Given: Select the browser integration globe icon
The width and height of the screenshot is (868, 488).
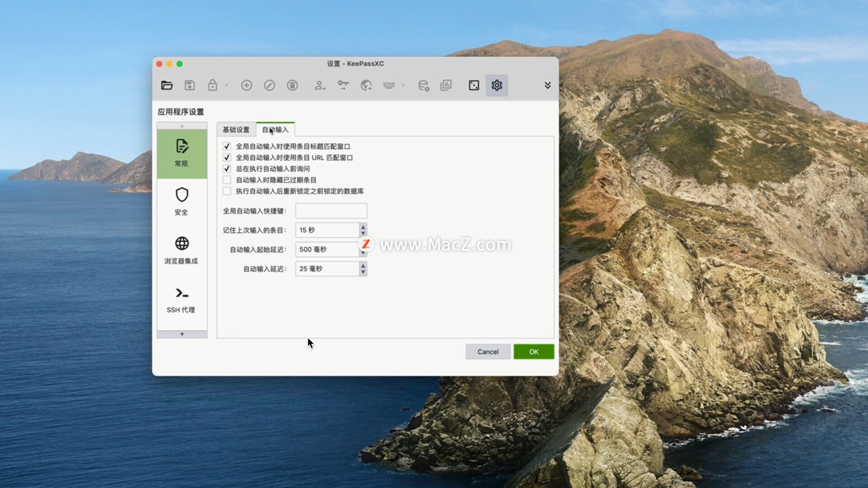Looking at the screenshot, I should pyautogui.click(x=182, y=250).
